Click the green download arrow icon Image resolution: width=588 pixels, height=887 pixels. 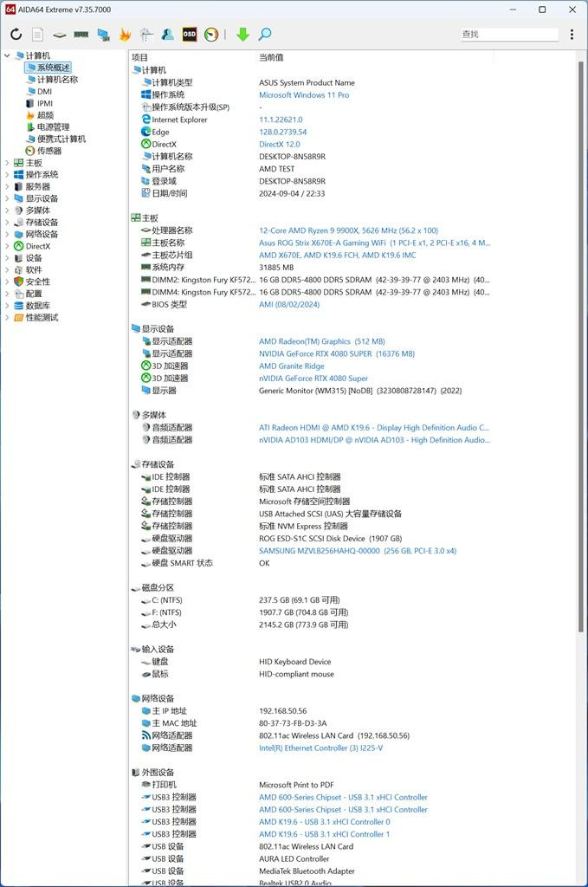242,35
